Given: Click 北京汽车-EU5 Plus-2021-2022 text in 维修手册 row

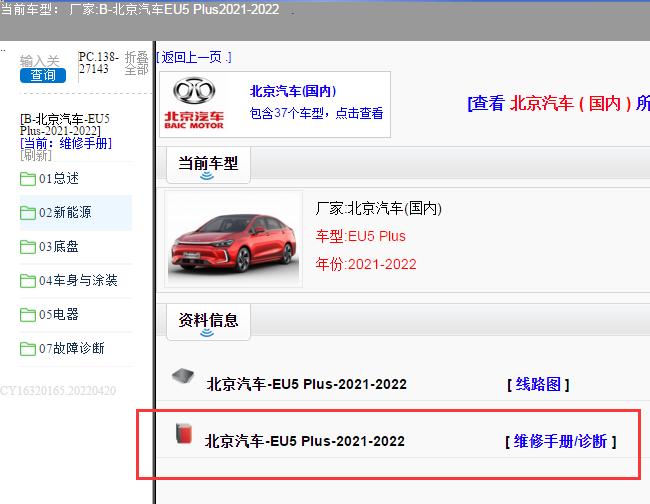Looking at the screenshot, I should [305, 441].
